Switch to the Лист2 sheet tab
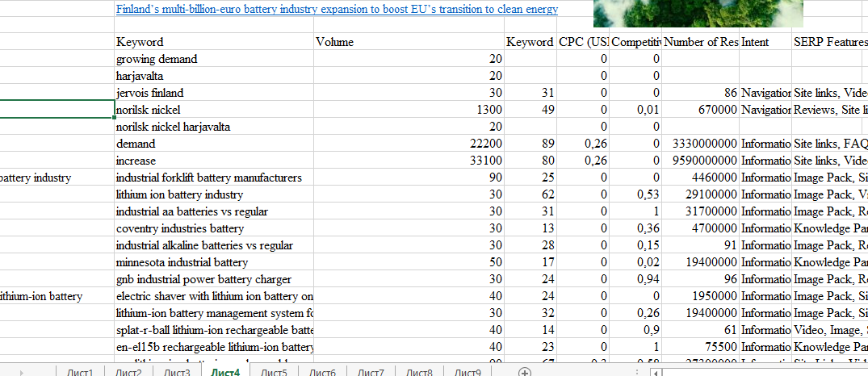This screenshot has width=868, height=376. click(128, 372)
